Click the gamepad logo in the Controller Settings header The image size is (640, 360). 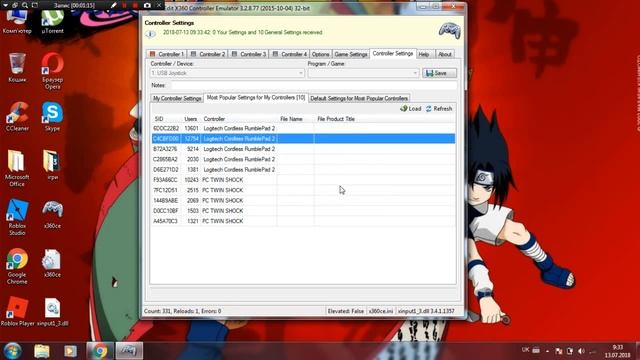click(449, 31)
